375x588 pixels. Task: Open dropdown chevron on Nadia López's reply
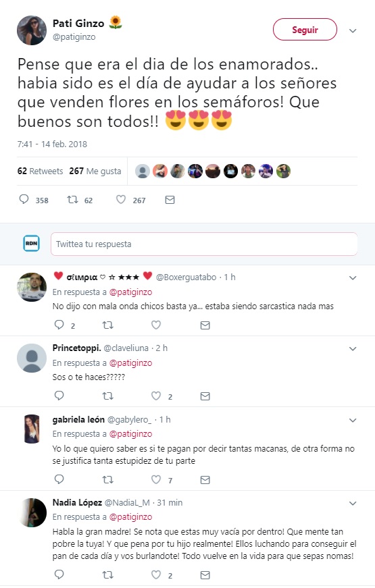tap(353, 503)
